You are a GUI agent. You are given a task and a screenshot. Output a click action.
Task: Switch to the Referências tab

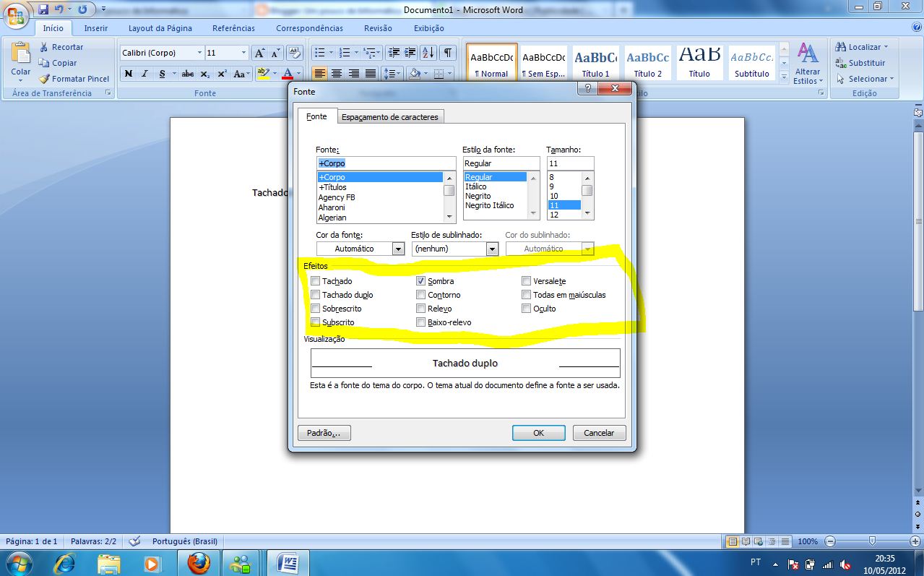233,28
